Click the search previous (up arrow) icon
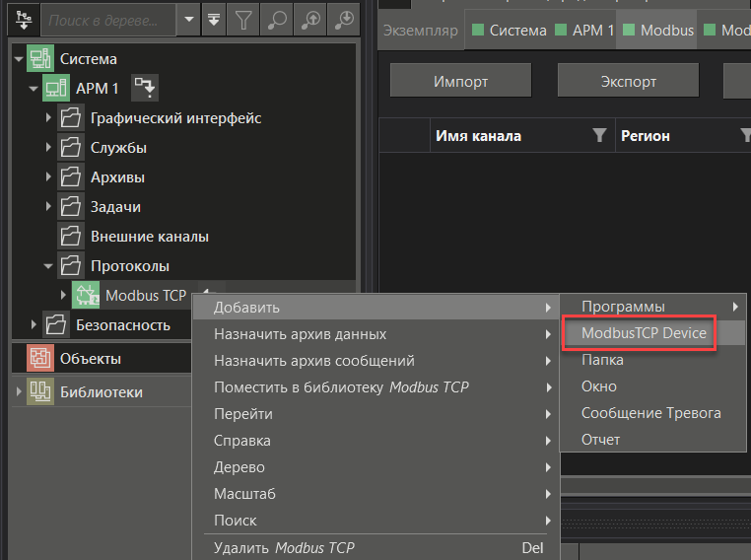 coord(310,19)
